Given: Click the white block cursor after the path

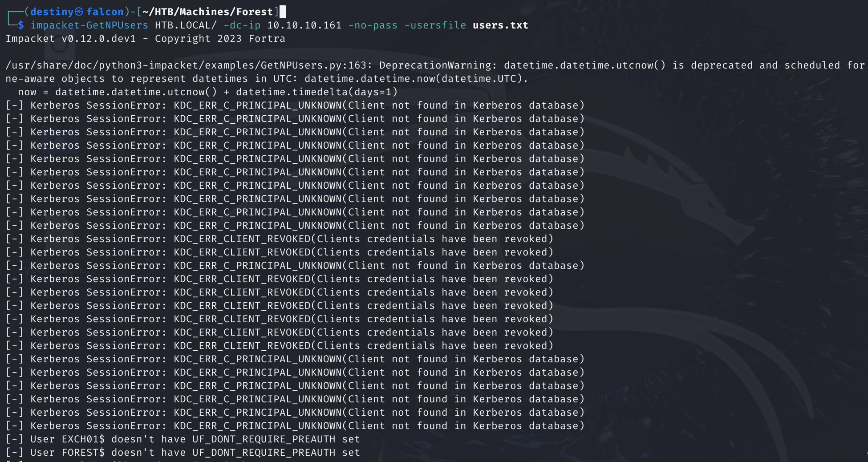Looking at the screenshot, I should (x=283, y=12).
